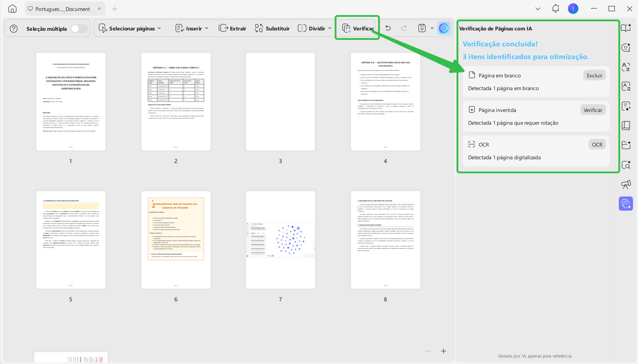
Task: Select the blank page 3 thumbnail
Action: tap(280, 102)
